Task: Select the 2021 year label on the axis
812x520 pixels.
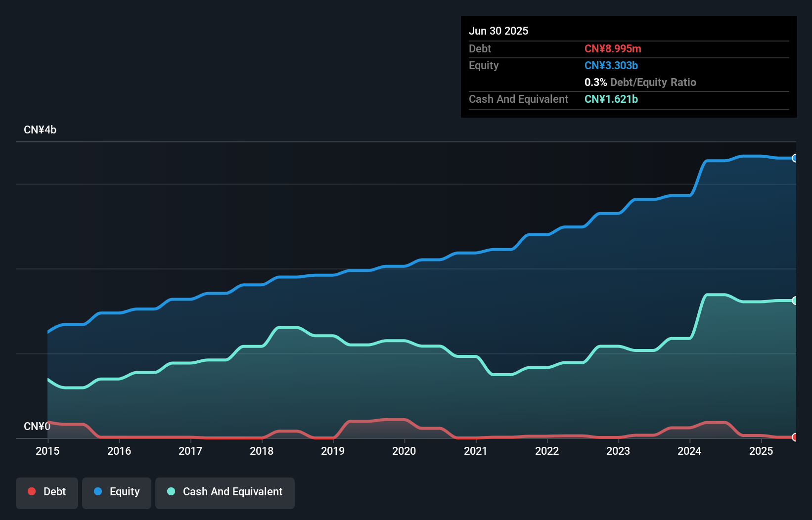Action: (x=476, y=451)
